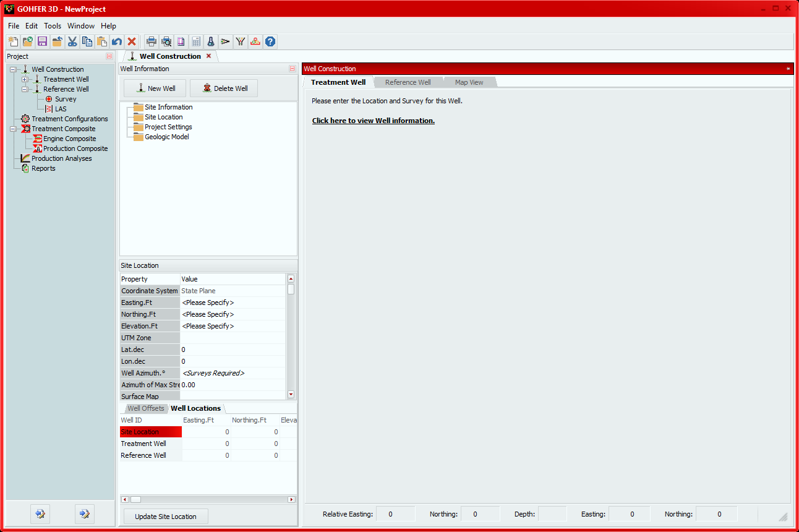This screenshot has width=799, height=532.
Task: Select the Project Settings folder item
Action: coord(168,127)
